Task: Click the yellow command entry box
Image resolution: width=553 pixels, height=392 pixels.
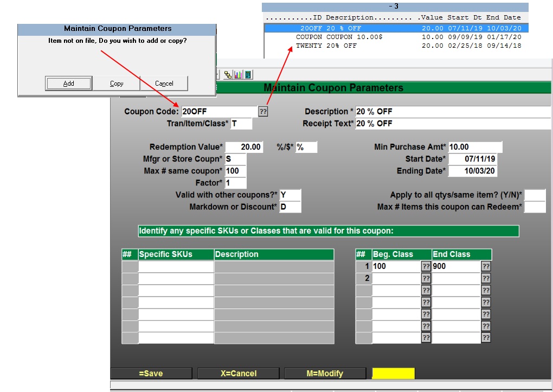Action: [x=393, y=374]
